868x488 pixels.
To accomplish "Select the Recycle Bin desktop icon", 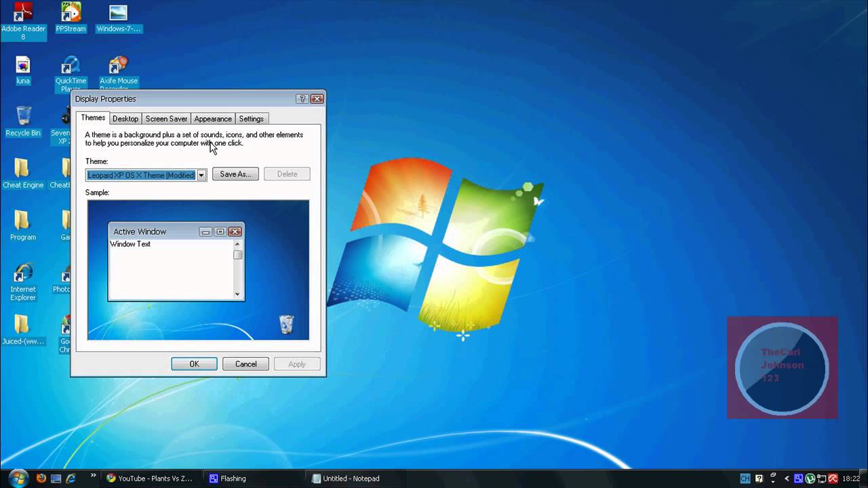I will tap(23, 122).
